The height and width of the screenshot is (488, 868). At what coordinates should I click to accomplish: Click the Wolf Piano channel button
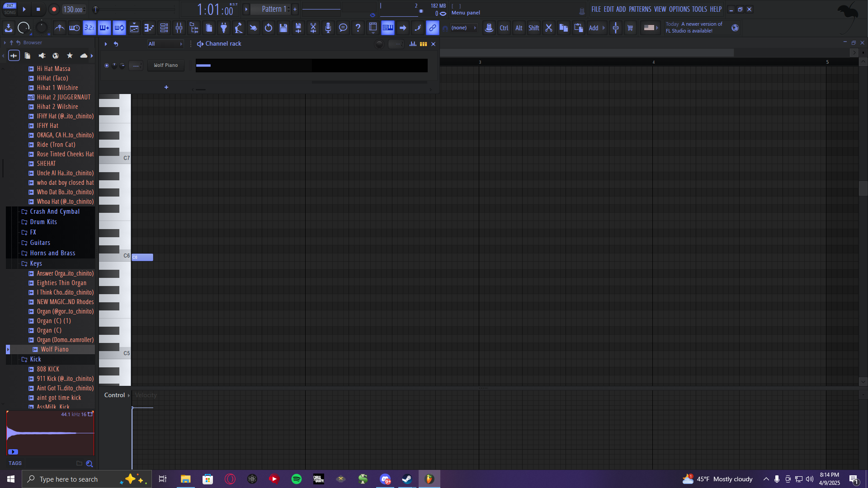pyautogui.click(x=166, y=66)
